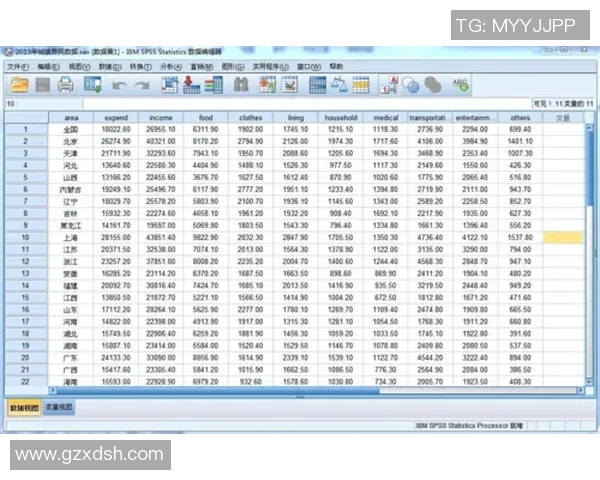Select the household column header

340,118
